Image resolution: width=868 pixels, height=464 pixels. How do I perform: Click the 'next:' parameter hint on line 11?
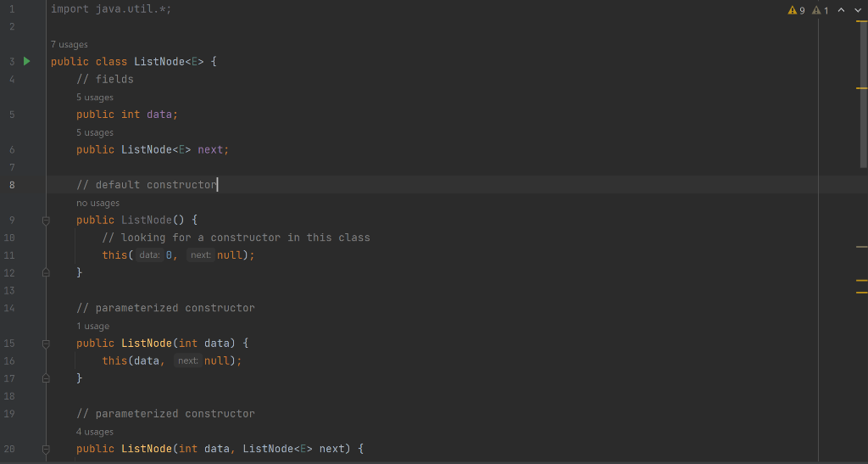click(x=200, y=255)
